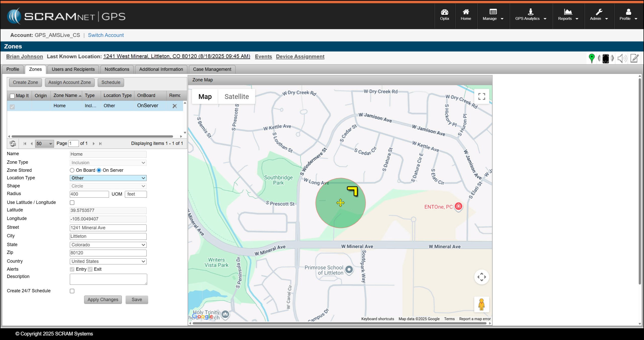Click the Apply Changes button
This screenshot has height=340, width=644.
pos(103,300)
